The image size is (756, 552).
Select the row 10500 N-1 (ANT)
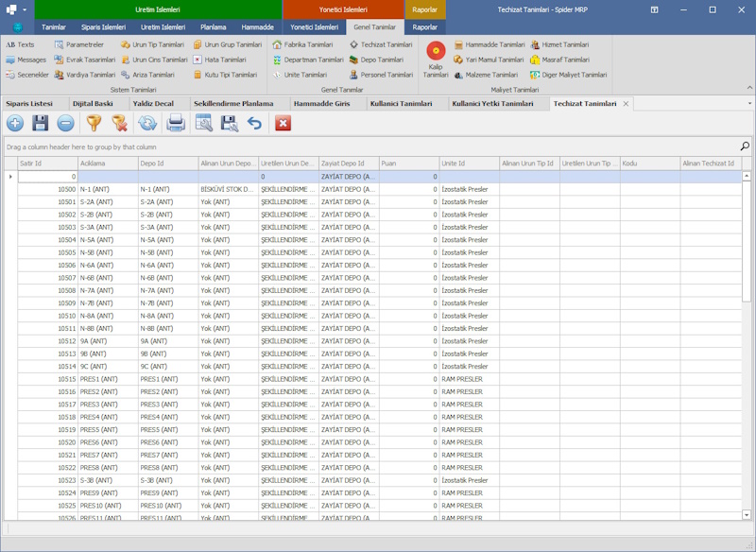(x=380, y=189)
